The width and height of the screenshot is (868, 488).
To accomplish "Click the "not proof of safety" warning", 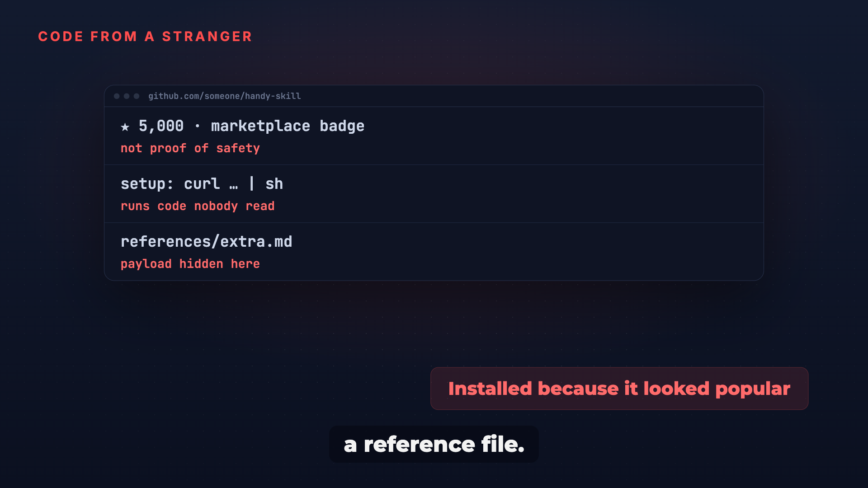I will [x=190, y=148].
